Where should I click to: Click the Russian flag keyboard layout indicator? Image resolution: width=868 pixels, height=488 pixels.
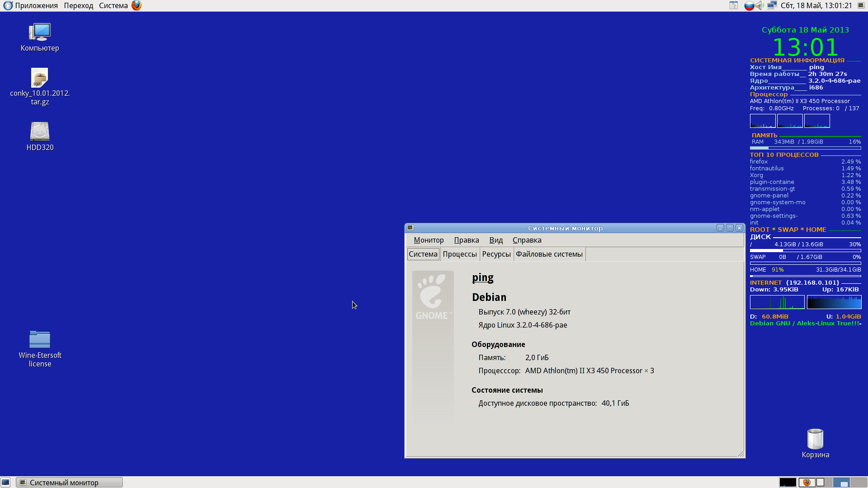click(749, 5)
